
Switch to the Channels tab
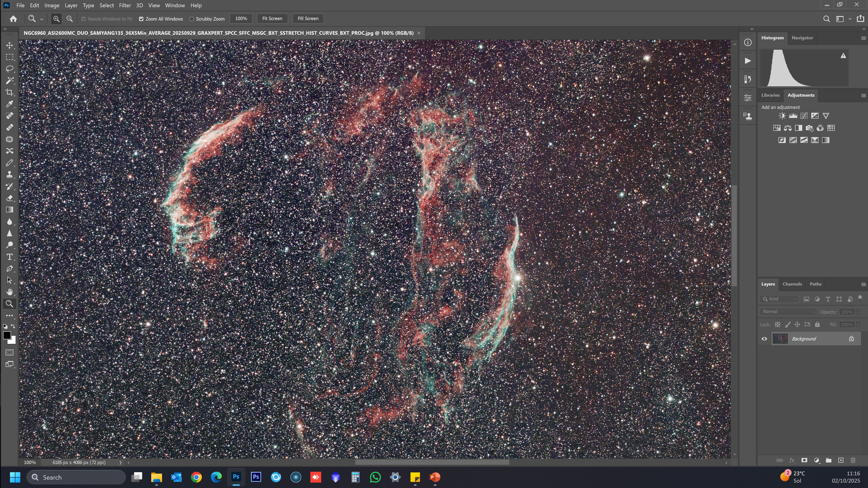[792, 284]
